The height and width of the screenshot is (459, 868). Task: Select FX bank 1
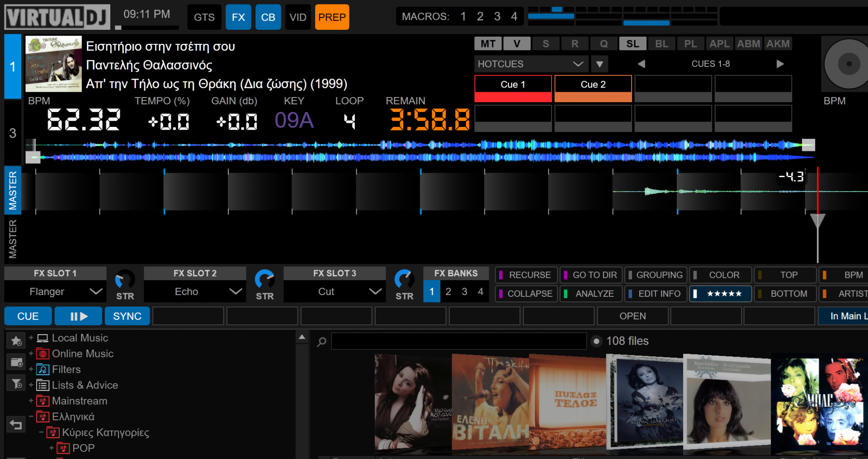[x=432, y=291]
